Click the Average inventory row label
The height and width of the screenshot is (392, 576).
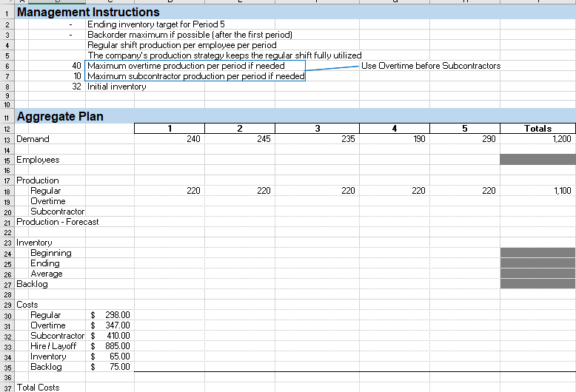(47, 274)
